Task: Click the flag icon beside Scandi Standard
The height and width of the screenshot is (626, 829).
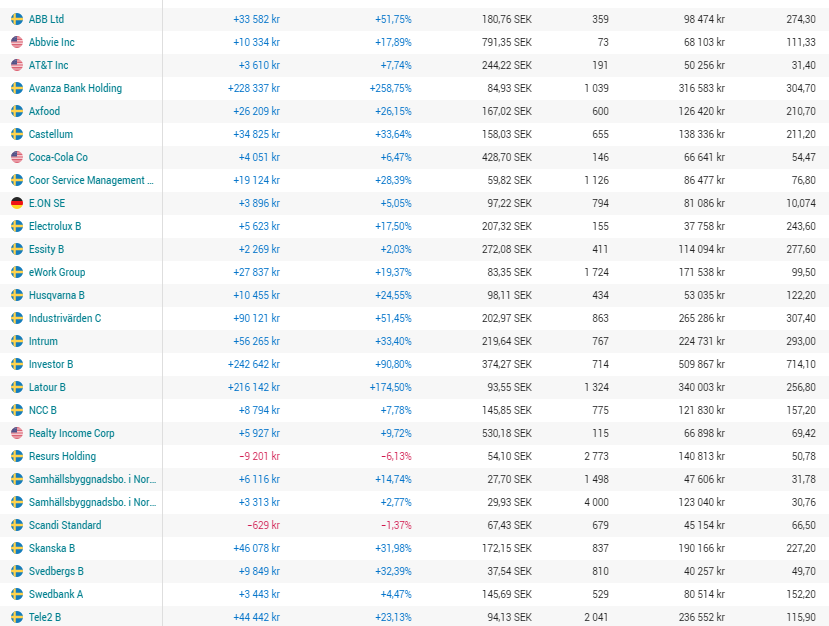Action: (17, 525)
